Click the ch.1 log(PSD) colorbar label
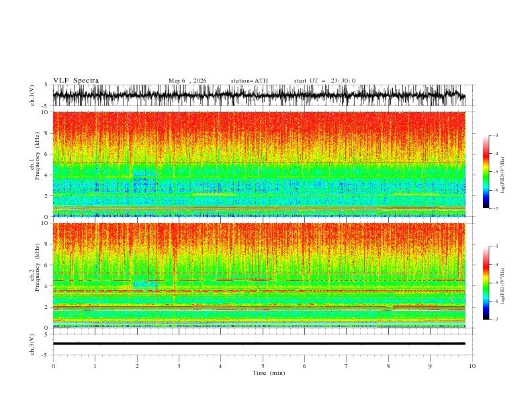The height and width of the screenshot is (411, 532). [503, 175]
